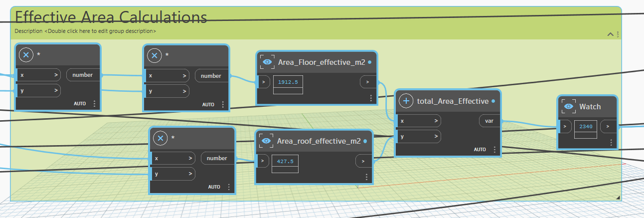Open AUTO lacing options on the bottom multiply node
Screen dimensions: 644x218
(214, 187)
